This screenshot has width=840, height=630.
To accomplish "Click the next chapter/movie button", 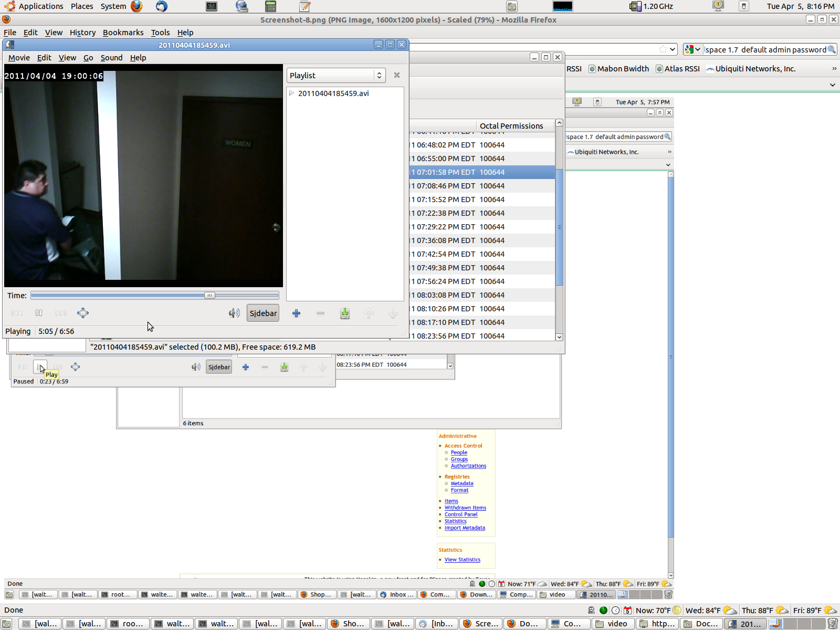I will [61, 313].
